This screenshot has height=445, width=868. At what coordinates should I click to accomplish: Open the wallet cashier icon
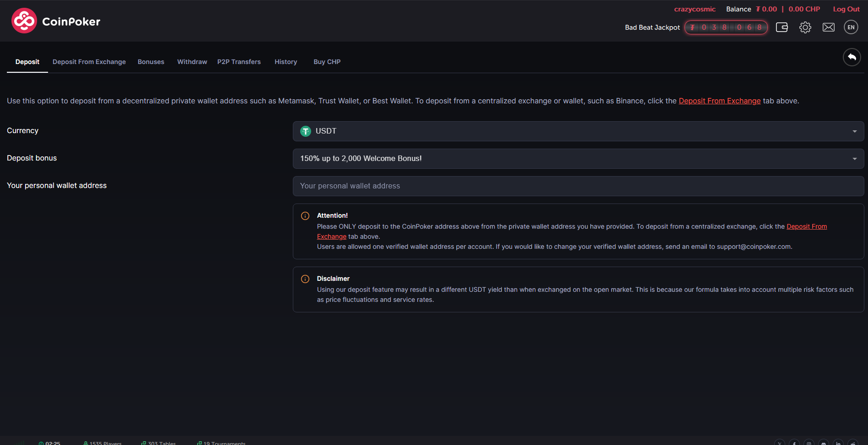782,27
